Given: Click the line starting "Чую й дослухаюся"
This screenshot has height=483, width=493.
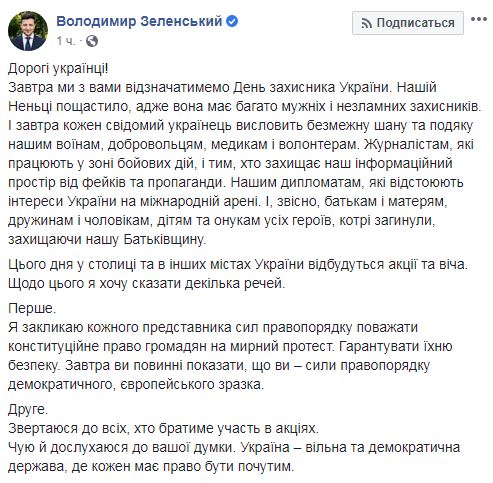Looking at the screenshot, I should click(x=234, y=447).
